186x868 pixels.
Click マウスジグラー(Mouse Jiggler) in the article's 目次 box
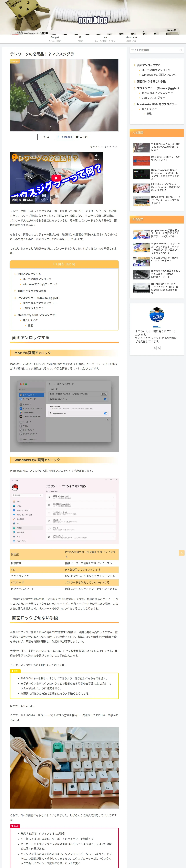coord(39,298)
